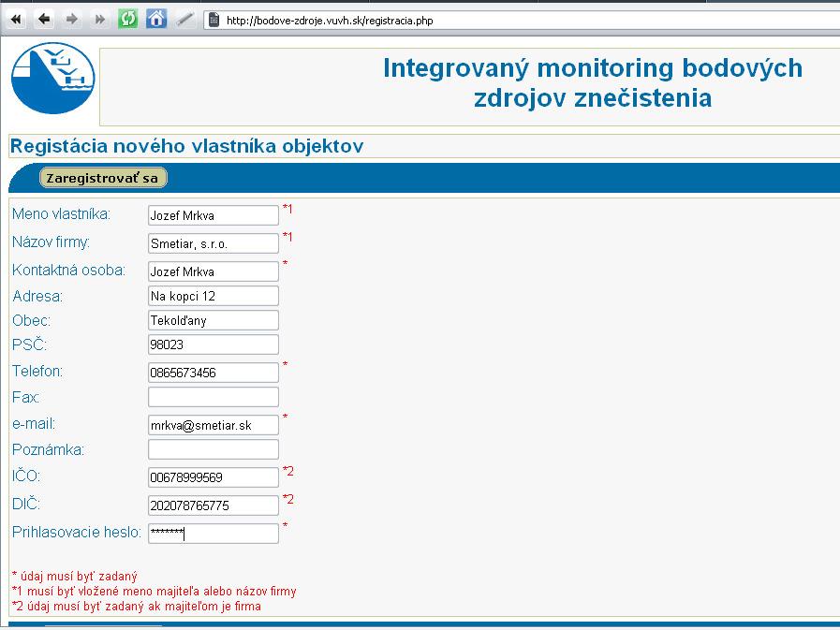Viewport: 840px width, 630px height.
Task: Click the PSČ: label
Action: click(x=29, y=344)
